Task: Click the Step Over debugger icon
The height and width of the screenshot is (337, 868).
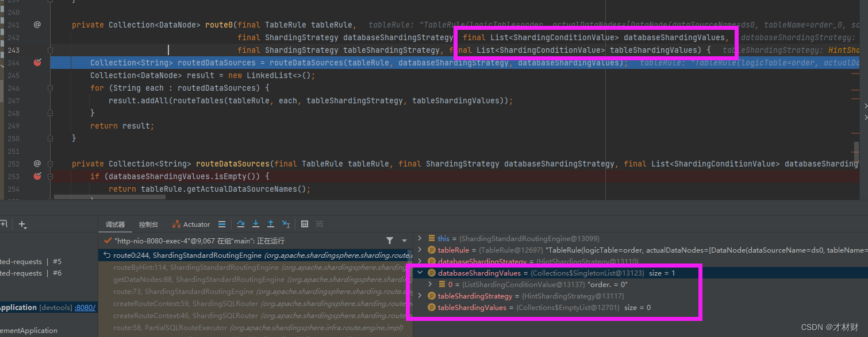Action: (x=241, y=224)
